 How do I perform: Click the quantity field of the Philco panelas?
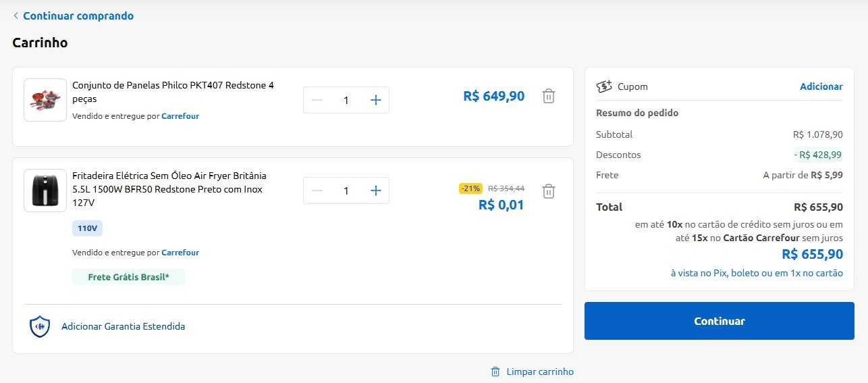(x=346, y=100)
